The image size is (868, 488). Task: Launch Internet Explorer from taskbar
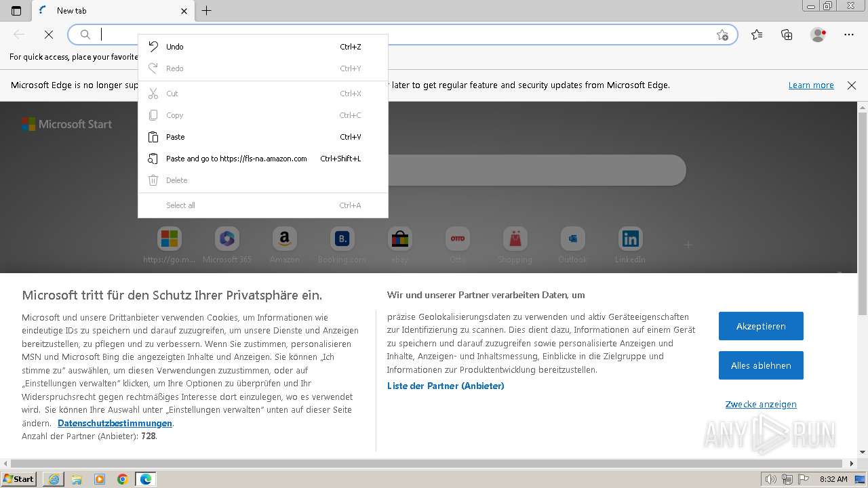click(x=54, y=479)
